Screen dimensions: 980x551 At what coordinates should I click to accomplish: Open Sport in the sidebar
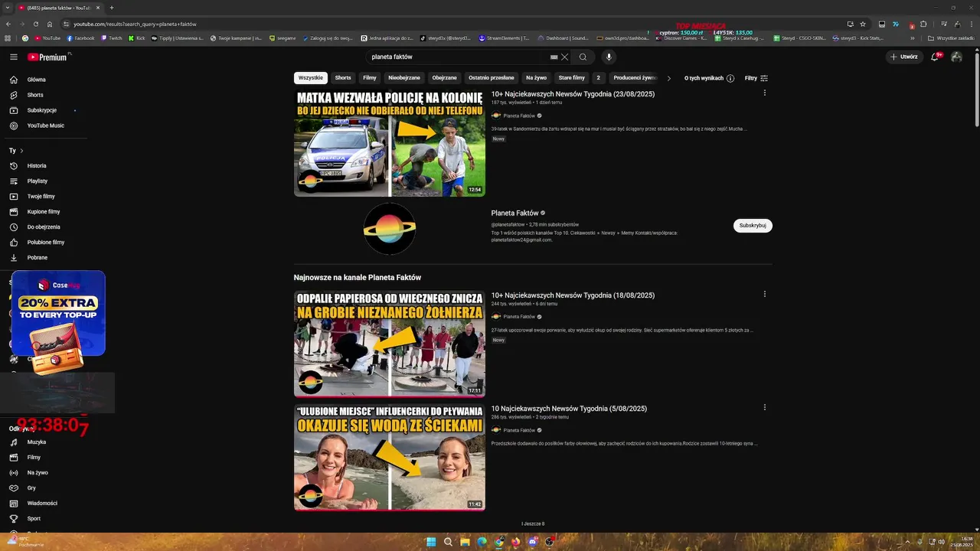pyautogui.click(x=34, y=518)
